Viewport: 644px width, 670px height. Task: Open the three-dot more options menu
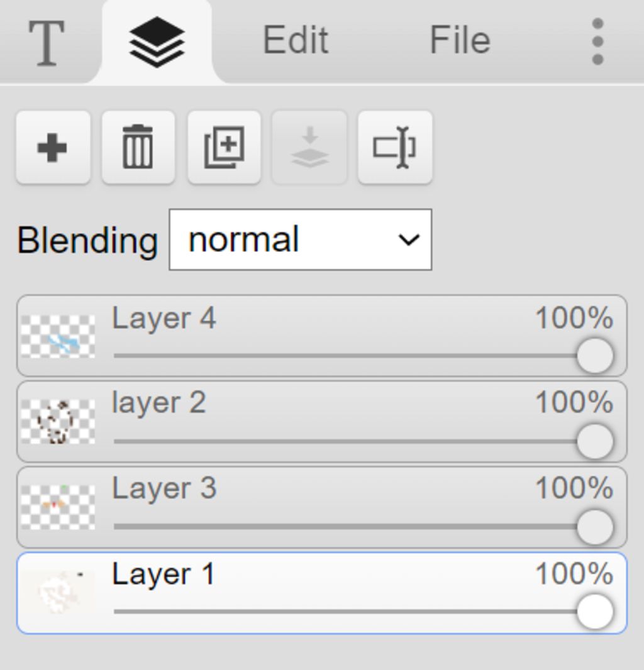[x=597, y=41]
